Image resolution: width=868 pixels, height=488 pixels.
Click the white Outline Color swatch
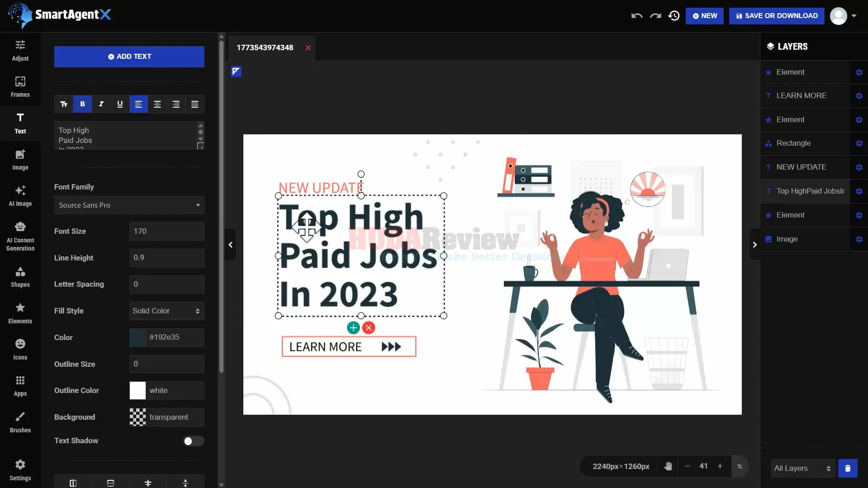coord(138,391)
